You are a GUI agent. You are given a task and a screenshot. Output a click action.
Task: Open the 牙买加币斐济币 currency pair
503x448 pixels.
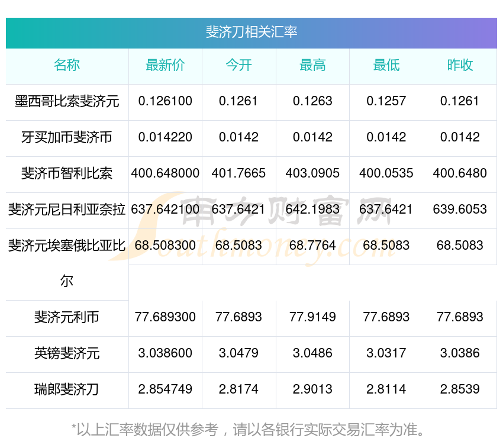67,138
